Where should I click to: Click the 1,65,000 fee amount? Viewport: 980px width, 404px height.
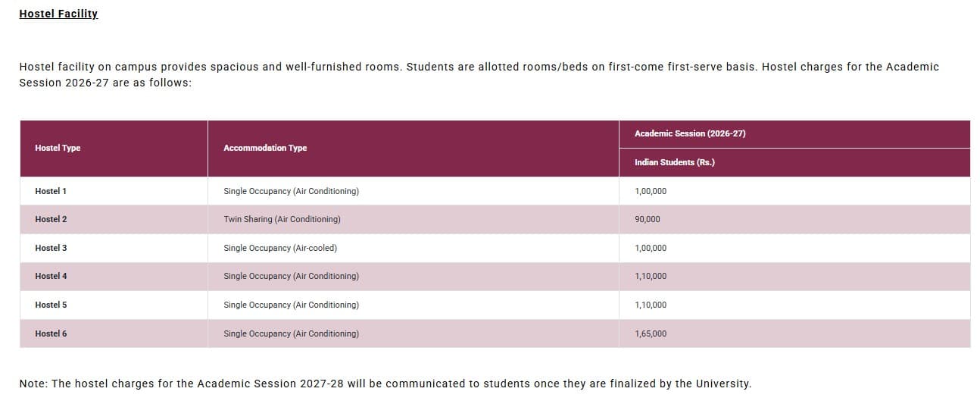651,334
